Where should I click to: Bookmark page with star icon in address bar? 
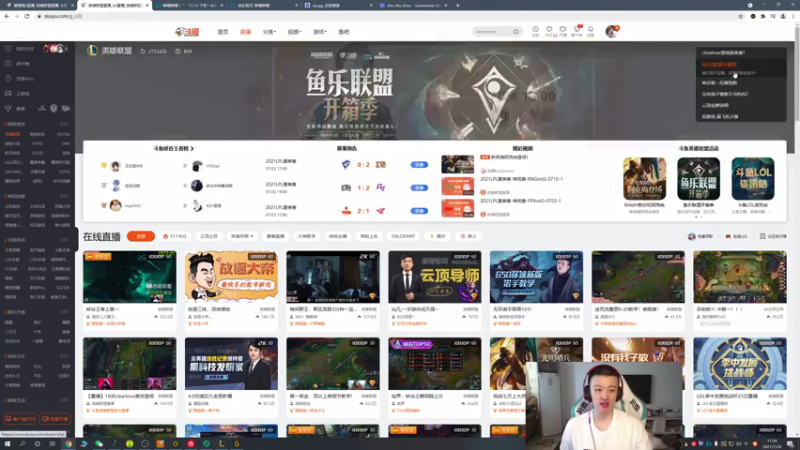[740, 16]
